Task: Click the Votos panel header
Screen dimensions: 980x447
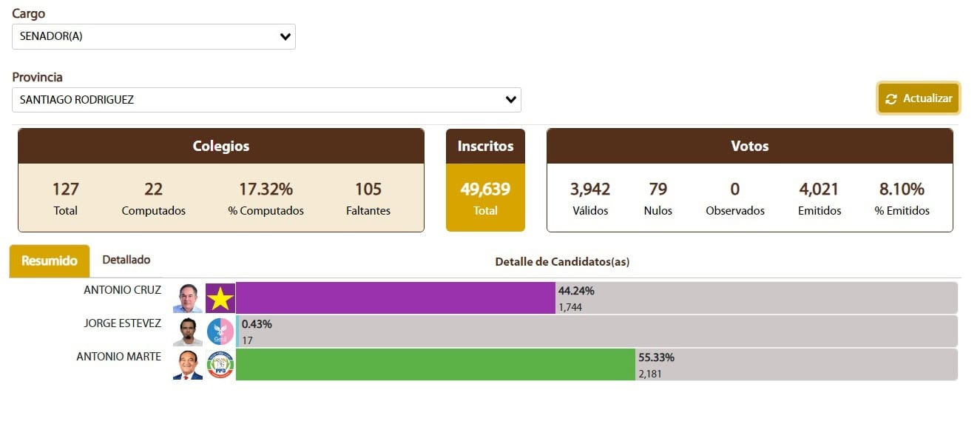Action: 749,147
